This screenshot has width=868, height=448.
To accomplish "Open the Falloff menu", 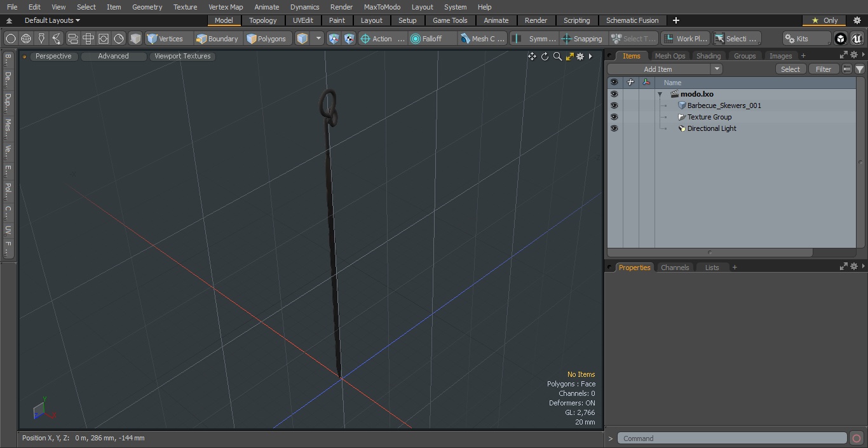I will click(432, 39).
